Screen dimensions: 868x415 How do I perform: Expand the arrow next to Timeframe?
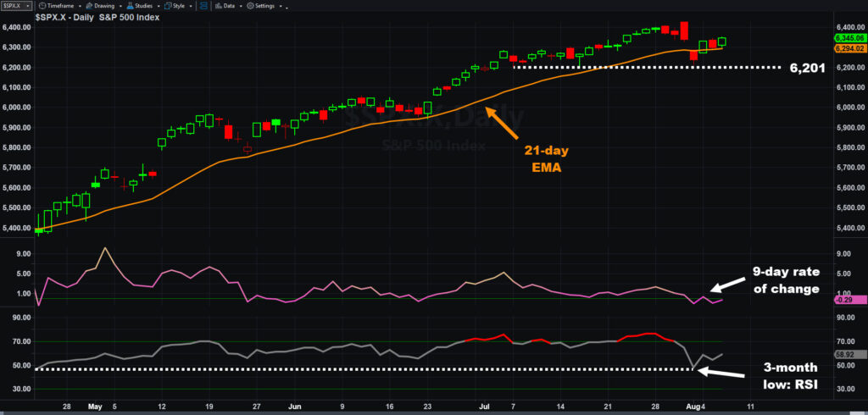point(80,5)
